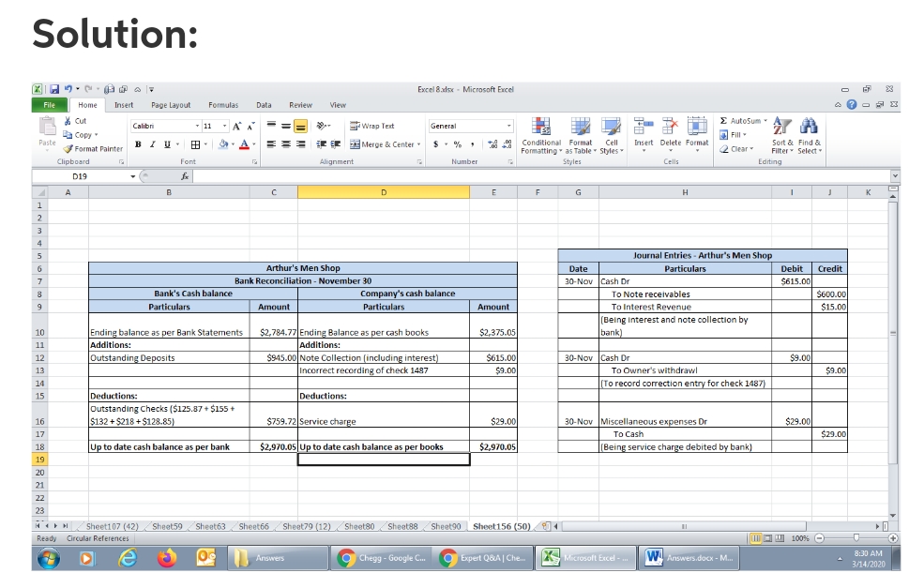924x573 pixels.
Task: Open the Calibri font name dropdown
Action: [x=196, y=126]
